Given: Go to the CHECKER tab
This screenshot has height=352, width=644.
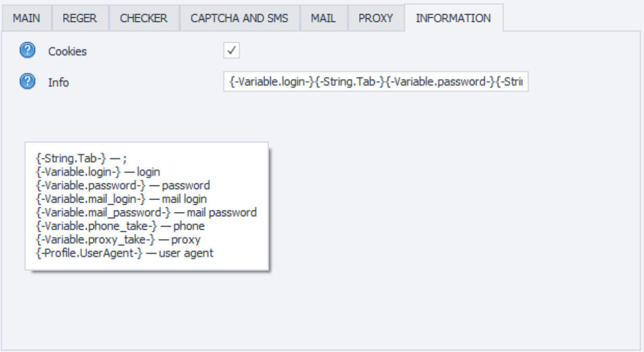Looking at the screenshot, I should (144, 18).
